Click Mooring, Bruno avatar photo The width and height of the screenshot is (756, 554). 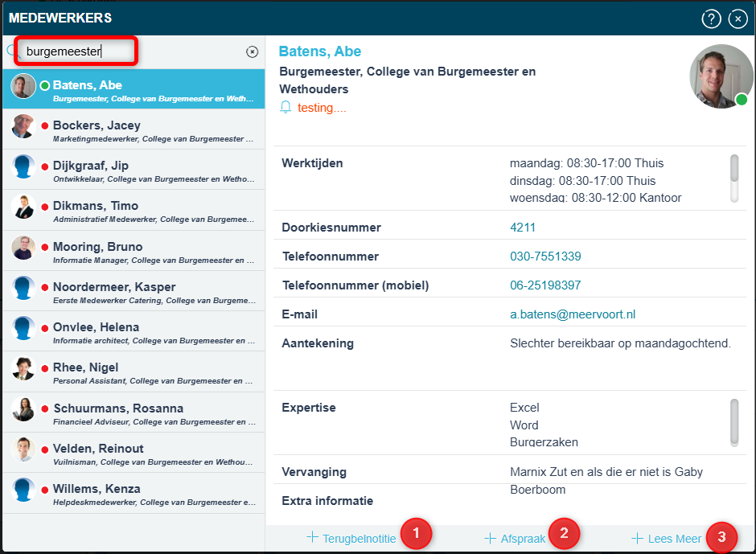click(x=23, y=248)
